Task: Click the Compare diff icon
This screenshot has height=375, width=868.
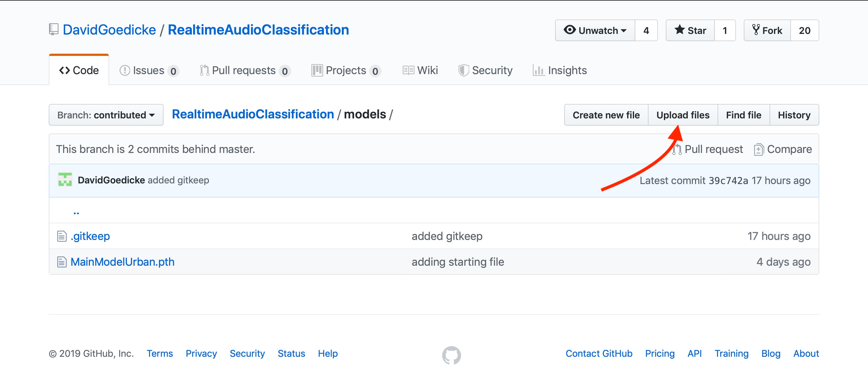Action: click(x=758, y=149)
